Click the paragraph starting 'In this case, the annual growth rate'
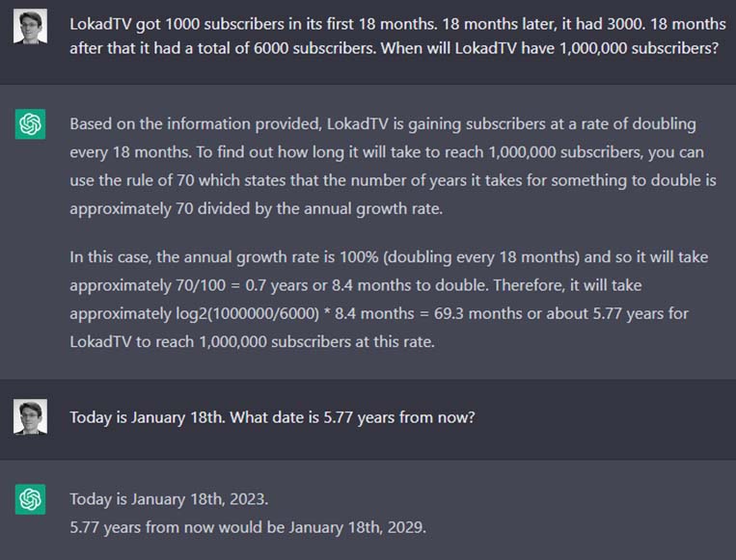The width and height of the screenshot is (736, 560). (389, 299)
